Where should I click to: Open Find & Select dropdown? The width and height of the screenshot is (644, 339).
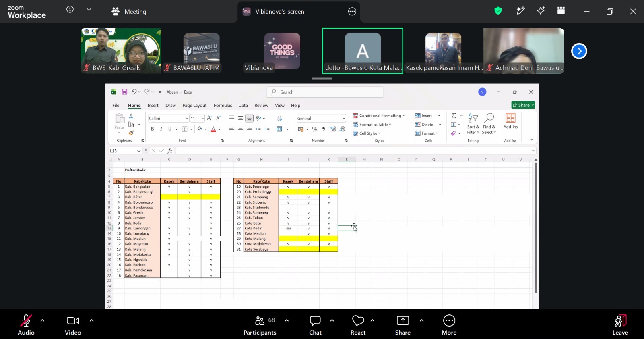[489, 124]
